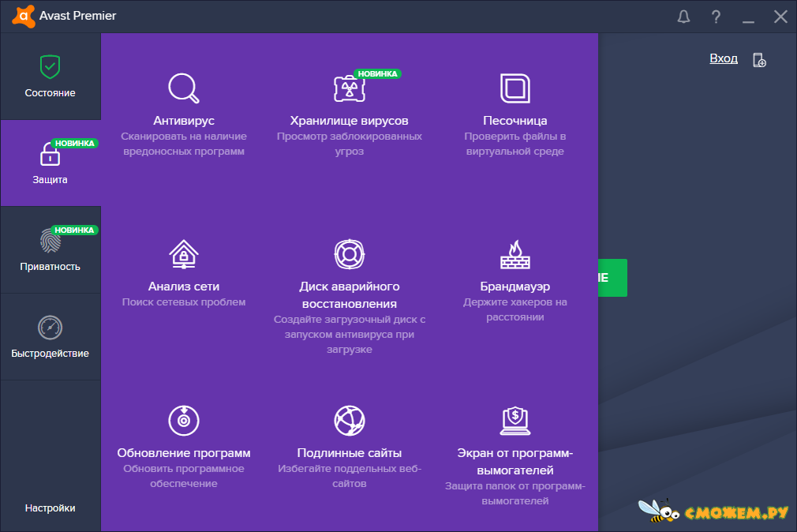The image size is (797, 532).
Task: Click the Песочница title
Action: pos(515,121)
